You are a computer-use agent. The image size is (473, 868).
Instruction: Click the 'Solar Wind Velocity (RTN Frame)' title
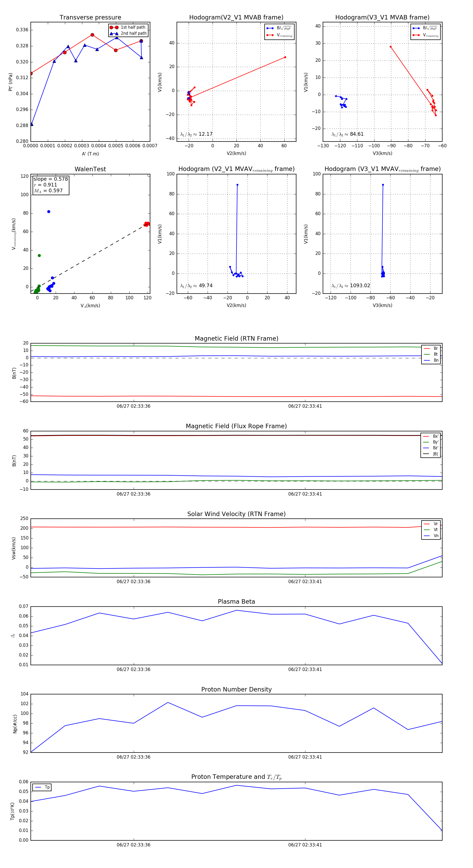tap(236, 514)
